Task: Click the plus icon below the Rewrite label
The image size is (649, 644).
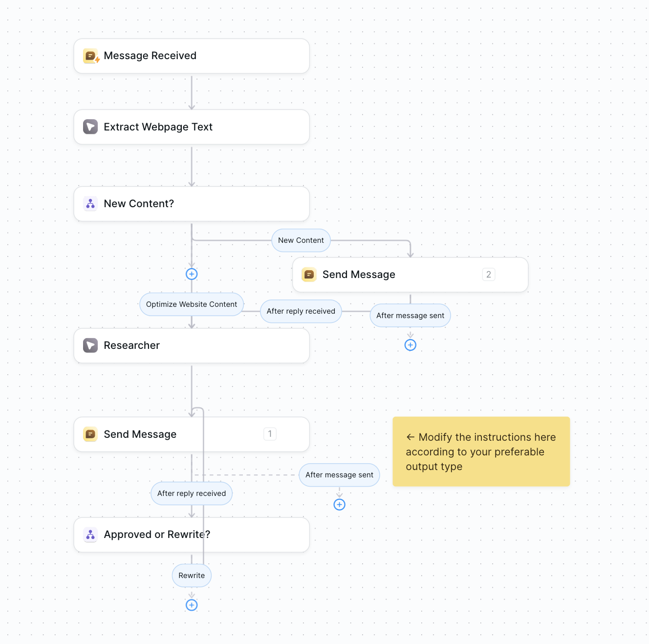Action: [192, 605]
